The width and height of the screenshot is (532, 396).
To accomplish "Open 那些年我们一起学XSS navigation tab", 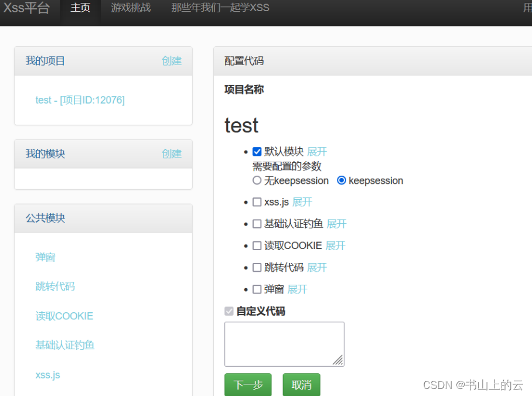I will [220, 8].
